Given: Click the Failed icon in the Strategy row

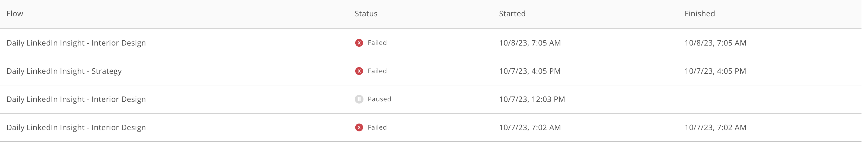Looking at the screenshot, I should point(359,71).
